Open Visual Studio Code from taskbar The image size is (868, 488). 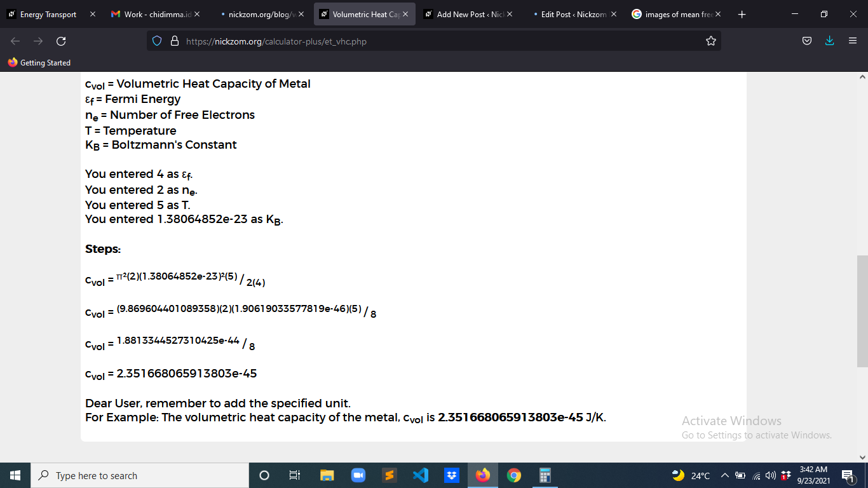(420, 475)
